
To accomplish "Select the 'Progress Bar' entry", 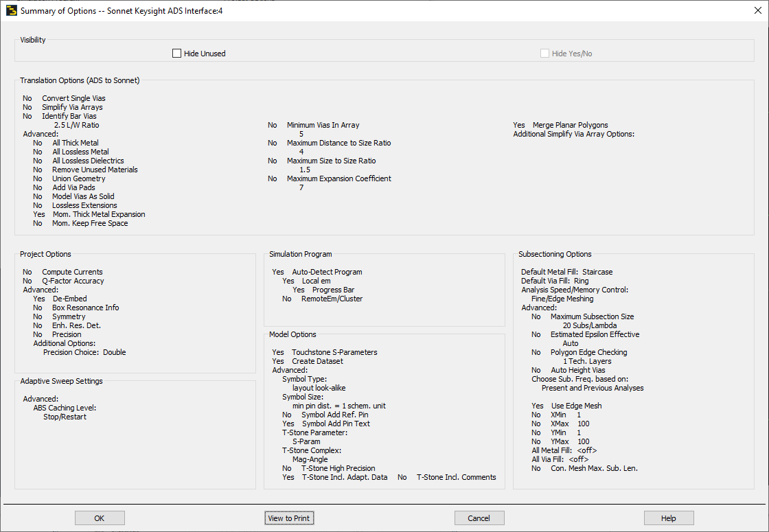I will click(334, 290).
